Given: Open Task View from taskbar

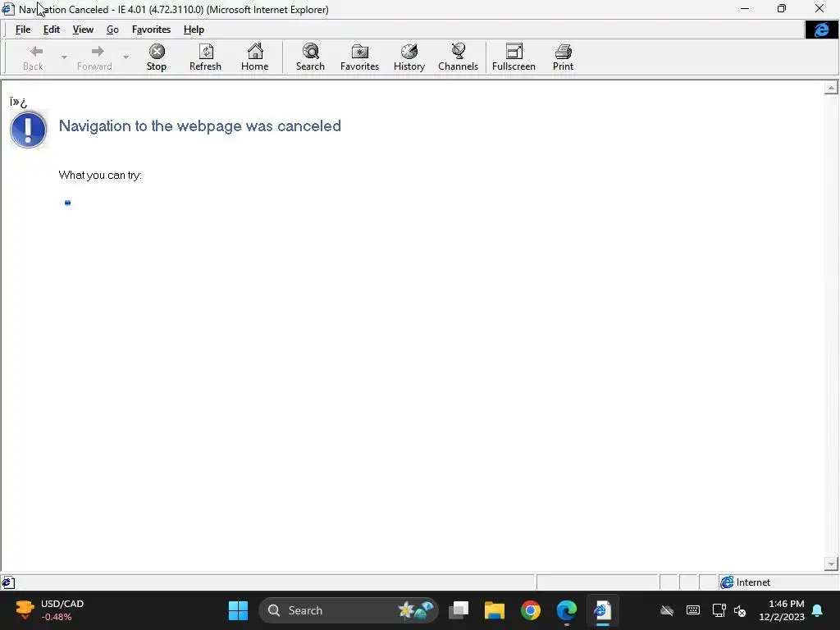Looking at the screenshot, I should coord(459,610).
